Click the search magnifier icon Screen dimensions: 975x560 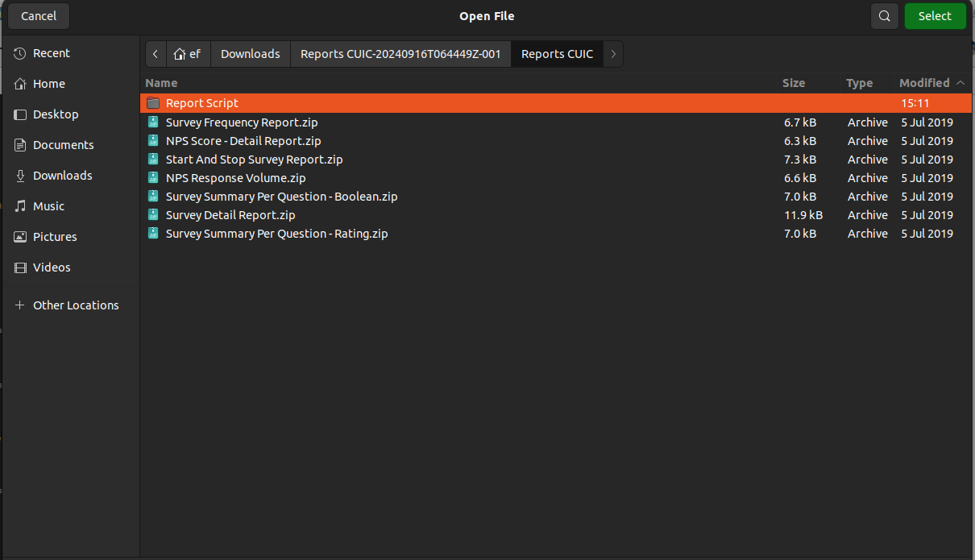point(884,16)
